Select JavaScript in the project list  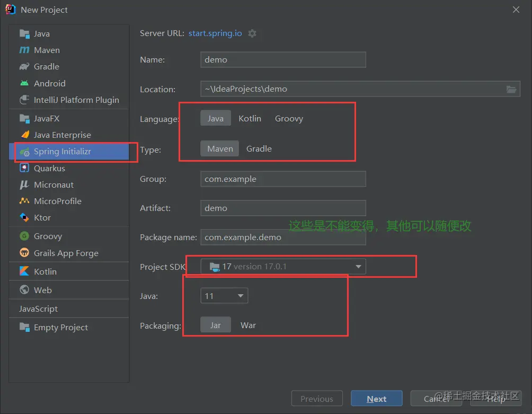(38, 309)
